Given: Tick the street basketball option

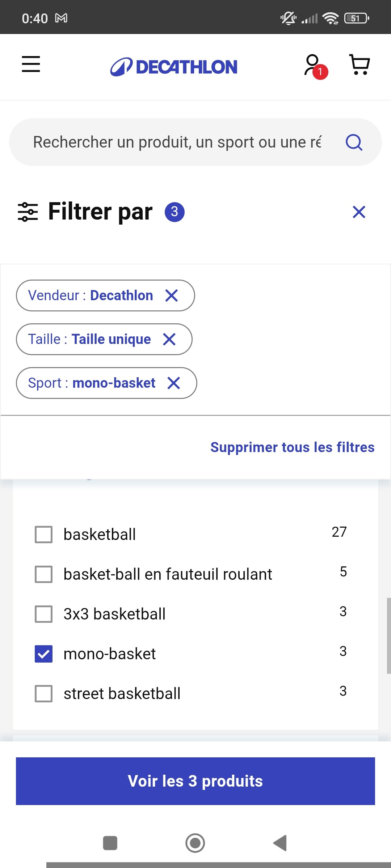Looking at the screenshot, I should (x=43, y=694).
